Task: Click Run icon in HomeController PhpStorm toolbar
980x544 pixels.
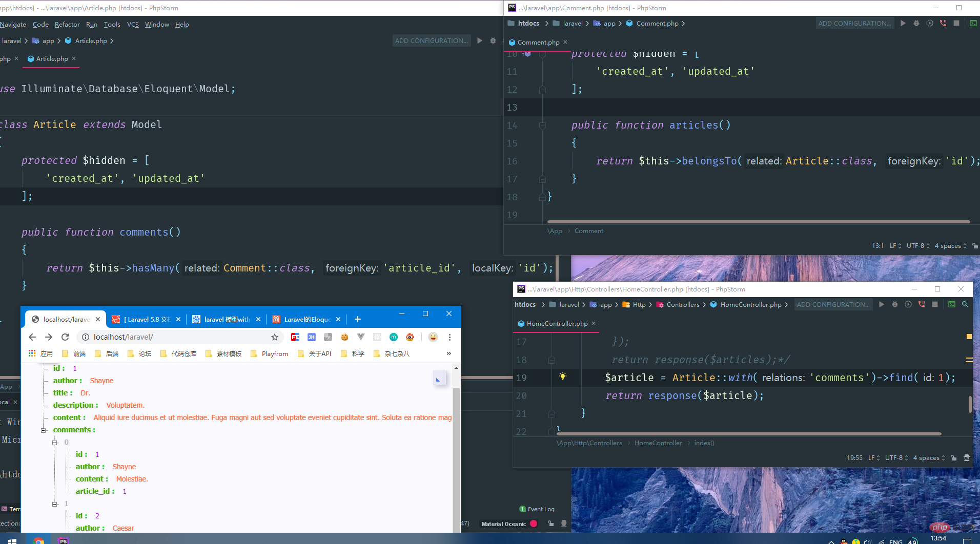Action: coord(882,304)
